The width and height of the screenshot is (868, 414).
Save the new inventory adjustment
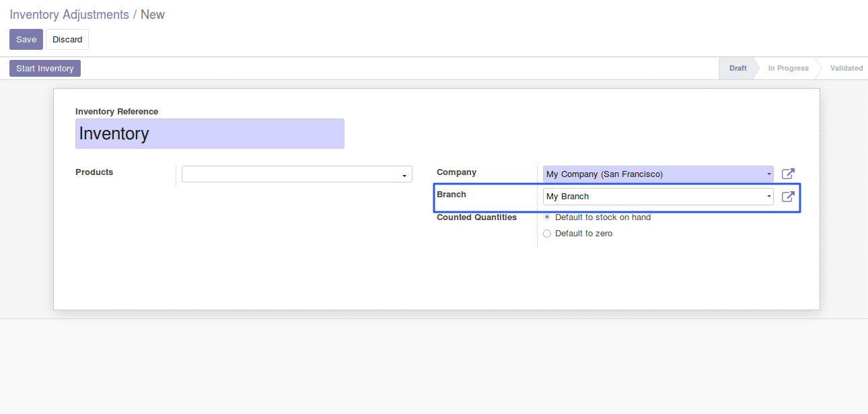26,39
